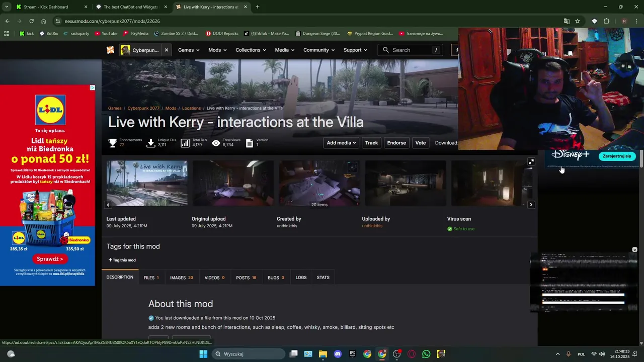Open the Support dropdown menu
The height and width of the screenshot is (362, 644).
tap(355, 50)
